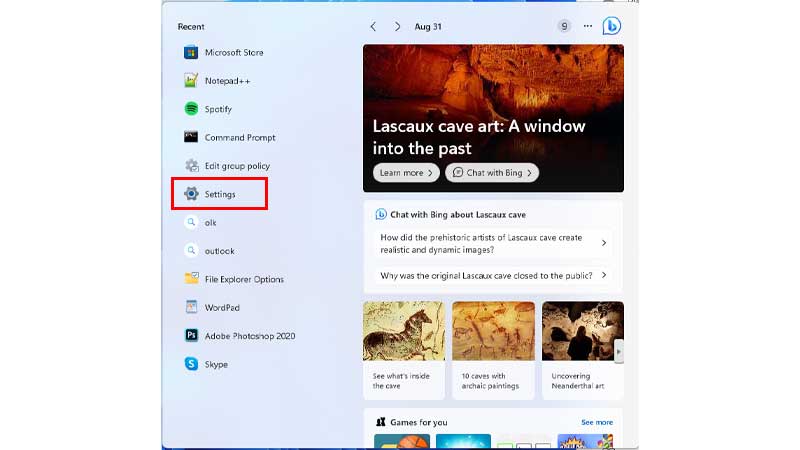Click the Skype icon

191,364
